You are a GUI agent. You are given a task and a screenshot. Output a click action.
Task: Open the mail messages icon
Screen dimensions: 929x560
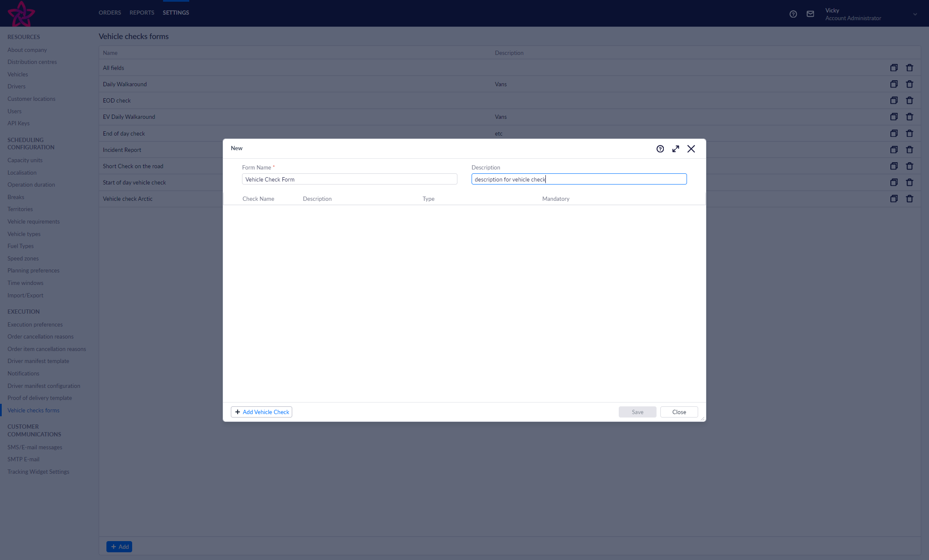[811, 14]
